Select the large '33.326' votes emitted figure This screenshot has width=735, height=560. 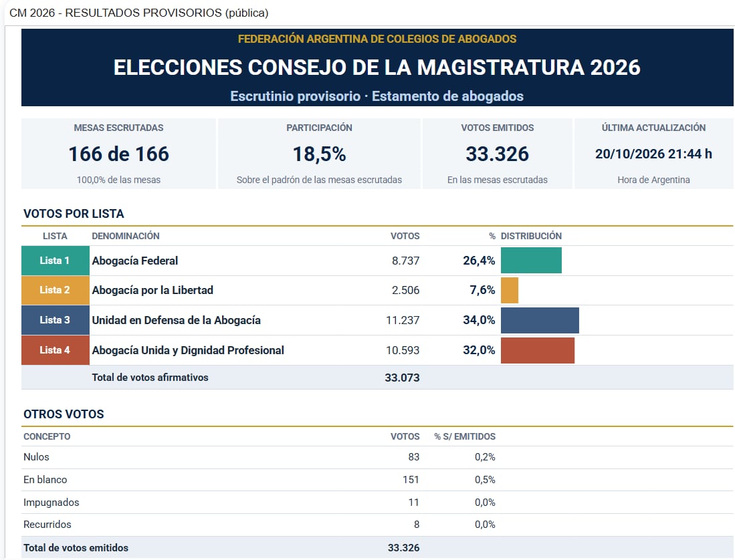498,154
